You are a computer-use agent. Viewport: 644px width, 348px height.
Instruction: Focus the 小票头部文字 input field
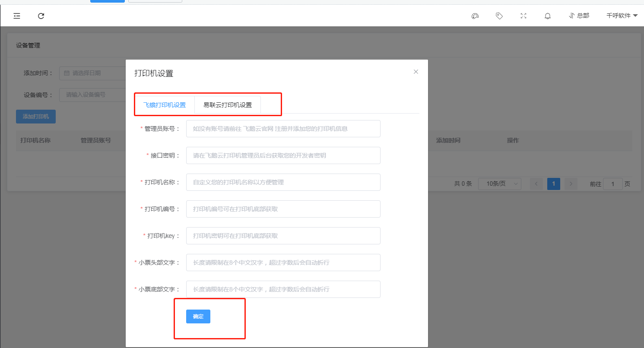click(x=283, y=263)
